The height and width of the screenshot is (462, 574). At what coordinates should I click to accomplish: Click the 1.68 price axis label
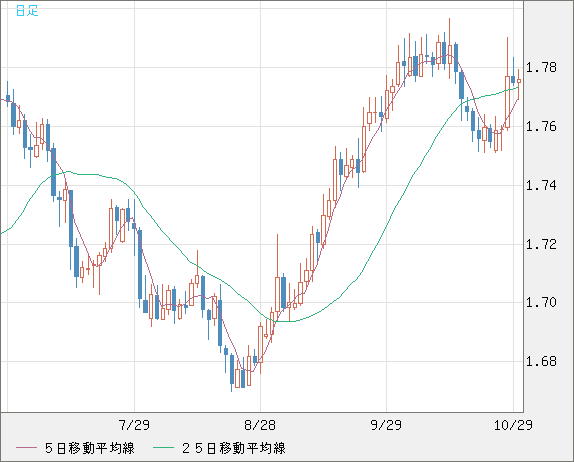pos(541,361)
